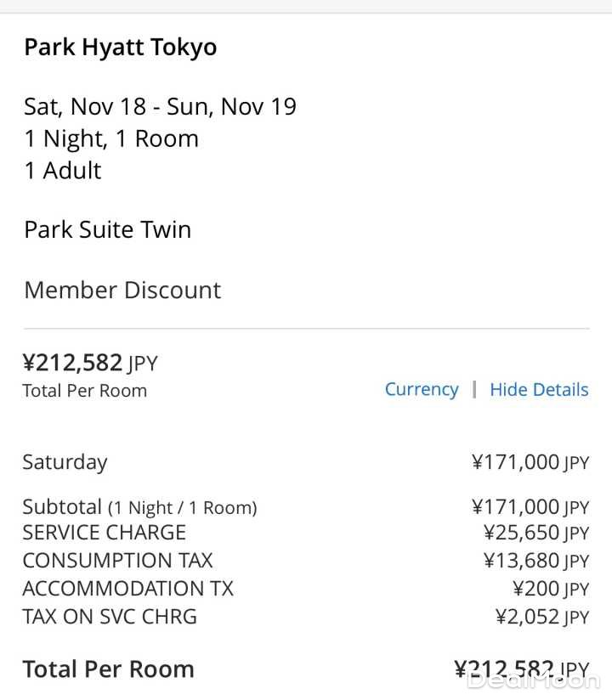612x700 pixels.
Task: Click the CONSUMPTION TAX line item
Action: click(x=117, y=561)
